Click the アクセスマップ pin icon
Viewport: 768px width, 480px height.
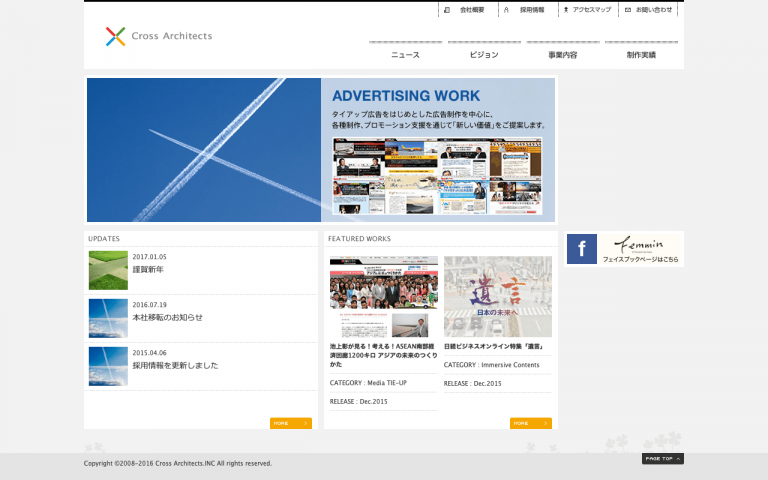click(x=566, y=10)
